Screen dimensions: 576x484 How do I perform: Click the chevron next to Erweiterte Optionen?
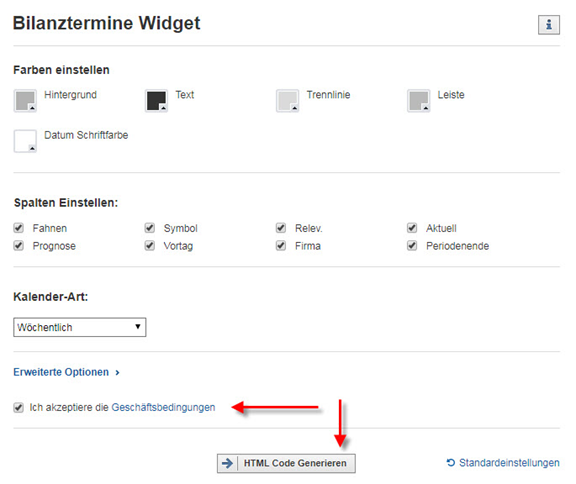point(117,373)
